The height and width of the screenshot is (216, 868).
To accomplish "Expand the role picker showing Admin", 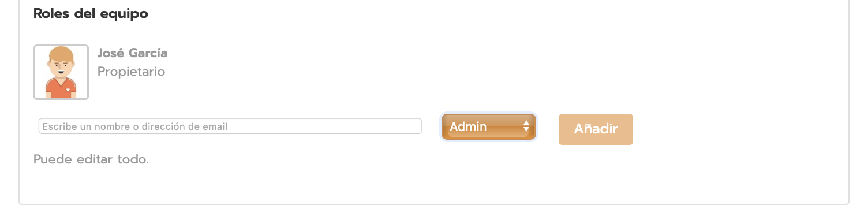I will pyautogui.click(x=489, y=127).
